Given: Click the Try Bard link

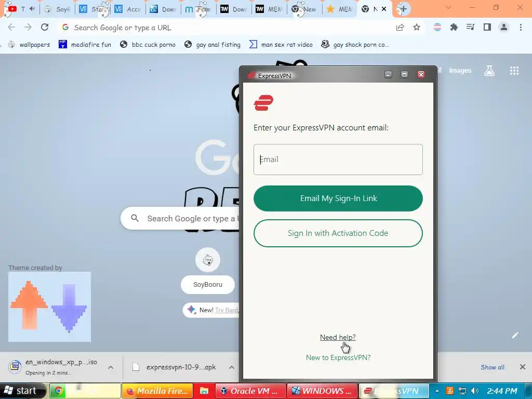Looking at the screenshot, I should [x=227, y=310].
